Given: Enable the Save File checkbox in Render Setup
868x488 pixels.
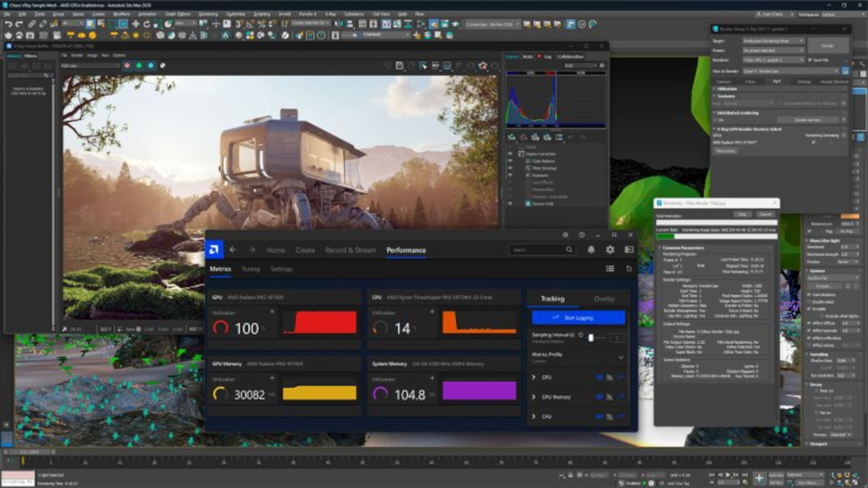Looking at the screenshot, I should point(811,60).
